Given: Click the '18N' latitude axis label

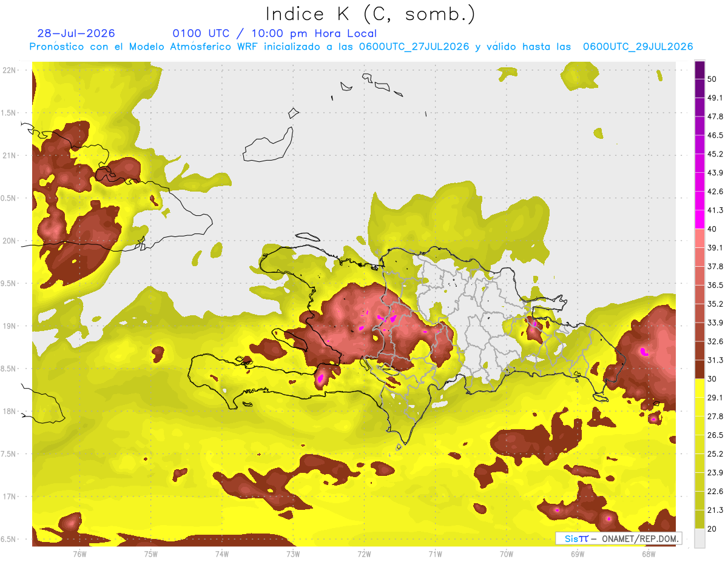Looking at the screenshot, I should [x=10, y=412].
